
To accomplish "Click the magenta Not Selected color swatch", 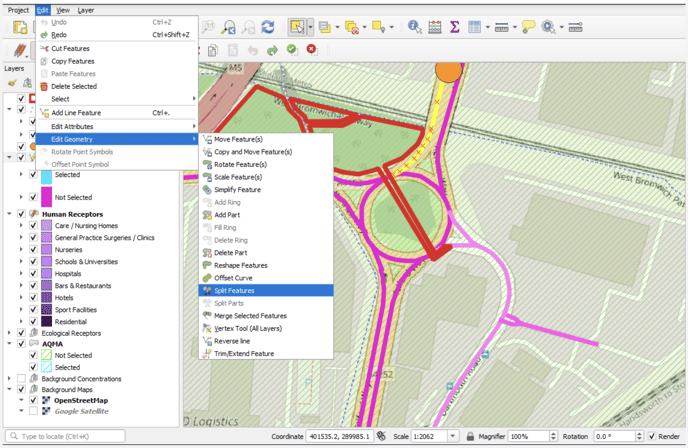I will tap(46, 197).
